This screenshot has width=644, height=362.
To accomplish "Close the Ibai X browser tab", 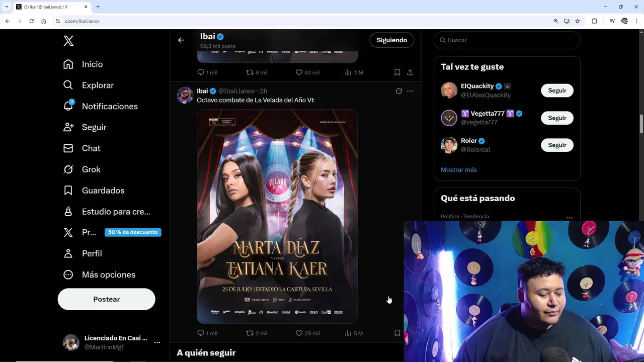I will tap(86, 7).
